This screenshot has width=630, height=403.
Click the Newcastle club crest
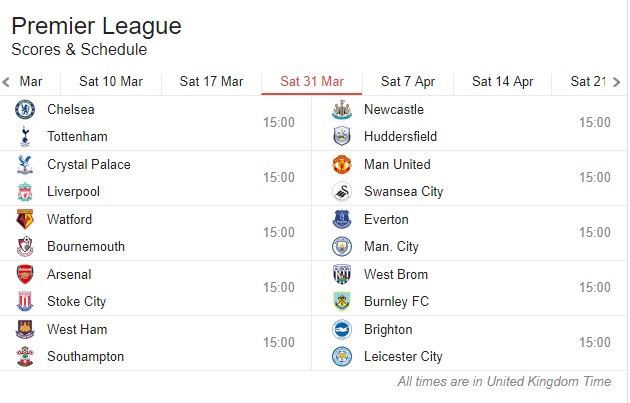[342, 110]
